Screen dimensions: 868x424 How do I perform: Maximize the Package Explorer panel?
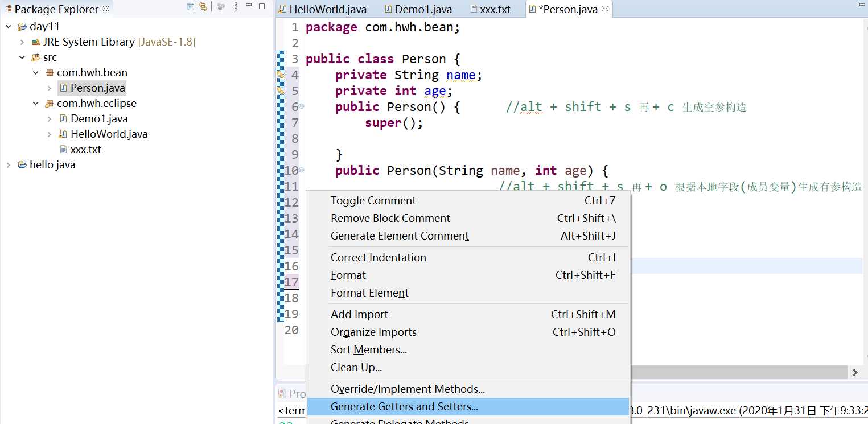[262, 7]
